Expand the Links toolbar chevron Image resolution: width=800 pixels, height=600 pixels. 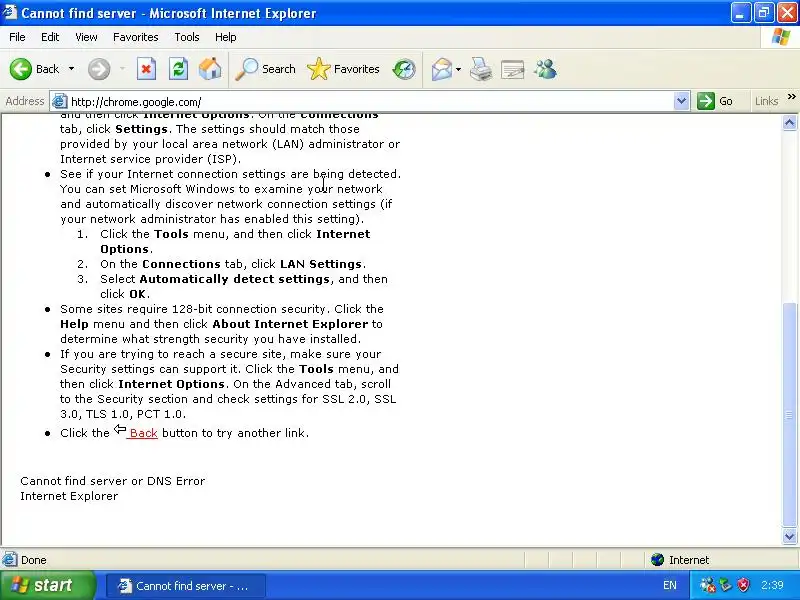(x=791, y=96)
